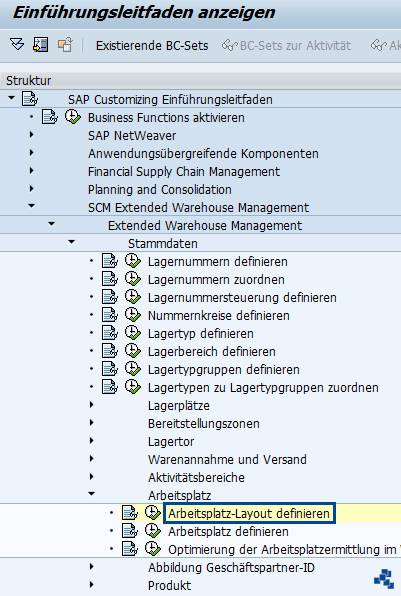Open documentation for Arbeitsplatz-Layout definieren
The image size is (401, 596).
(130, 513)
